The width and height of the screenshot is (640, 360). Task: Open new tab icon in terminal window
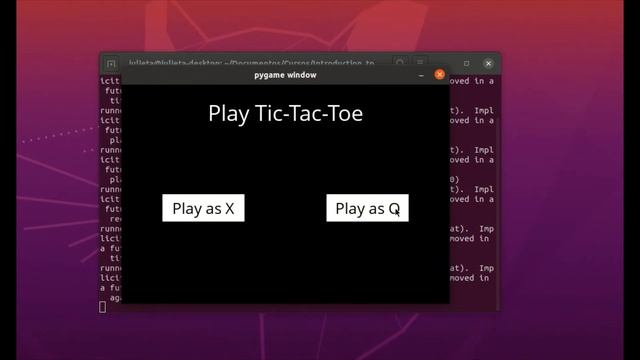[x=111, y=64]
